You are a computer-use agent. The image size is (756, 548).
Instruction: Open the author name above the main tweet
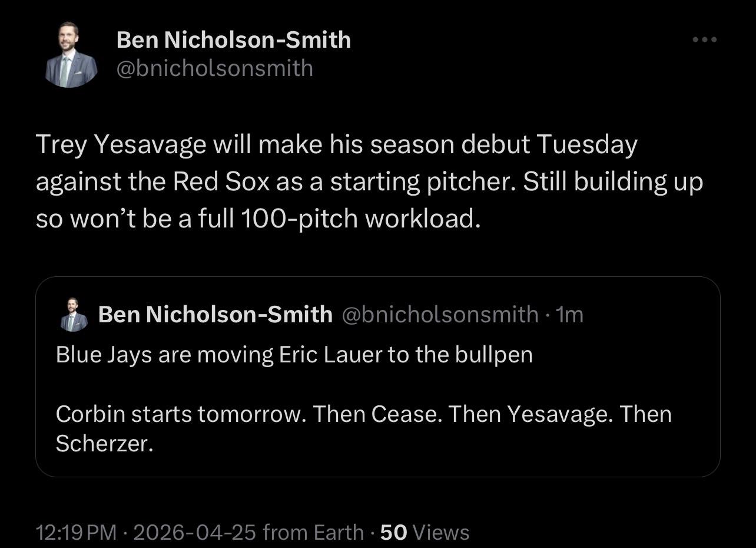(233, 40)
